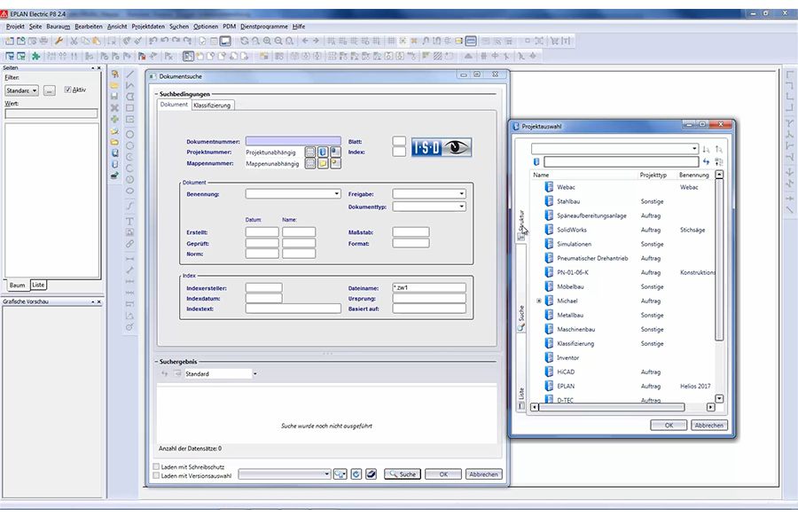Open the Bearbeiten menu
Image resolution: width=798 pixels, height=532 pixels.
pyautogui.click(x=89, y=27)
